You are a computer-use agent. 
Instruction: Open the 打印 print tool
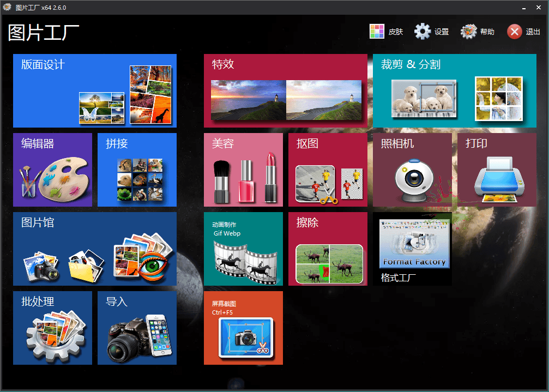(x=496, y=170)
